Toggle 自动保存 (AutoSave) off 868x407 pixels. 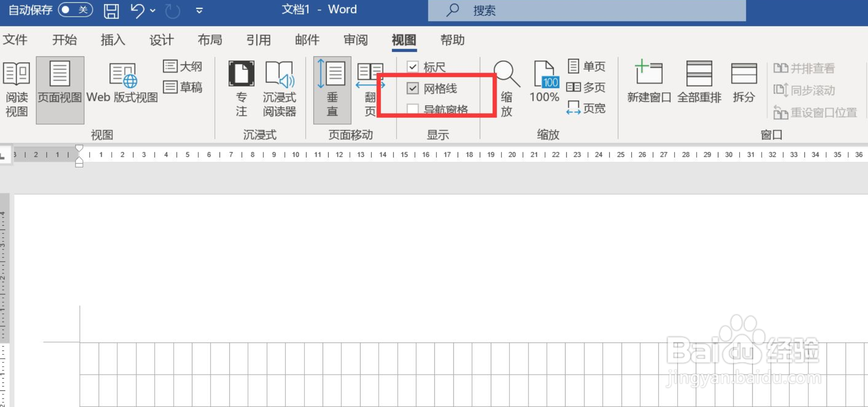[x=75, y=9]
